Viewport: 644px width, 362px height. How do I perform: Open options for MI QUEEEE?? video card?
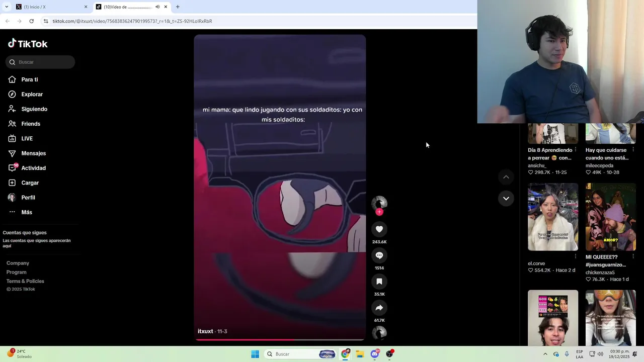click(x=633, y=257)
